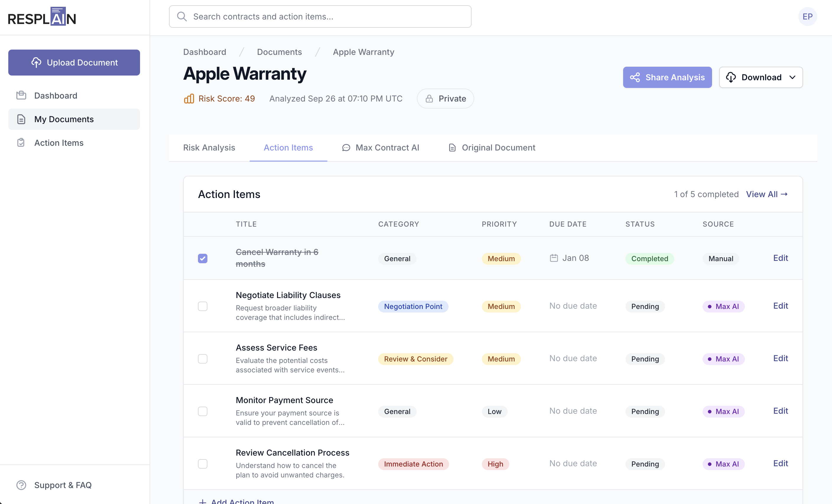Click the search contracts input field
This screenshot has height=504, width=832.
(x=320, y=16)
